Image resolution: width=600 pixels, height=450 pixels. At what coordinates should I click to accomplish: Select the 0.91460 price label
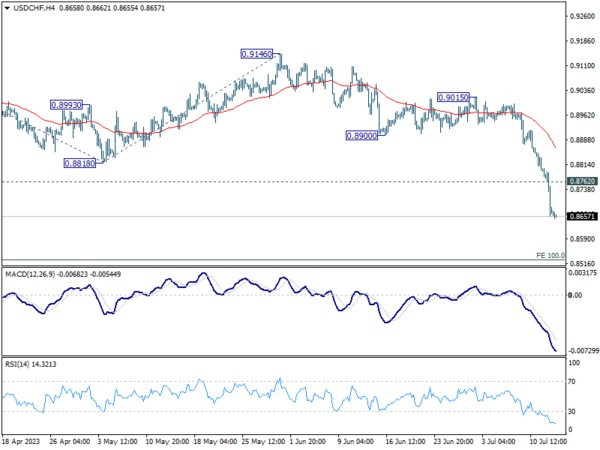coord(257,54)
